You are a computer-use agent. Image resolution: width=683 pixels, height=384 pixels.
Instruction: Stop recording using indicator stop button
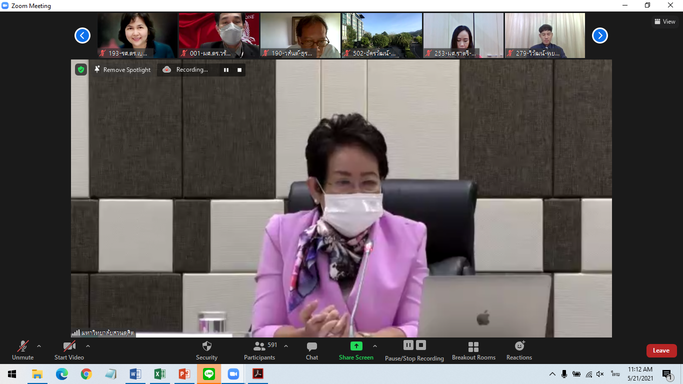(240, 70)
